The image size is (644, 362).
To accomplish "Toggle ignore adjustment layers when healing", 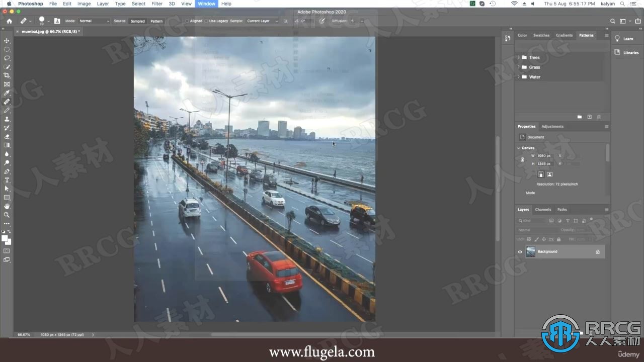I will tap(286, 21).
